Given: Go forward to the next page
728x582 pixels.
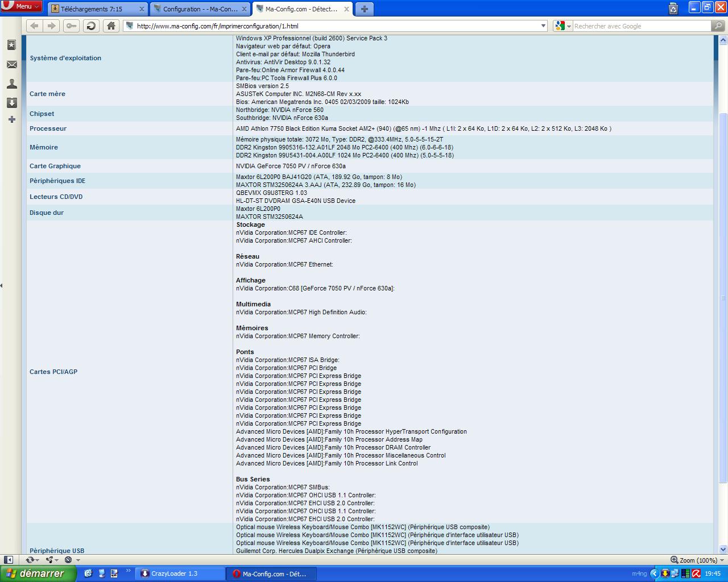Looking at the screenshot, I should (52, 26).
